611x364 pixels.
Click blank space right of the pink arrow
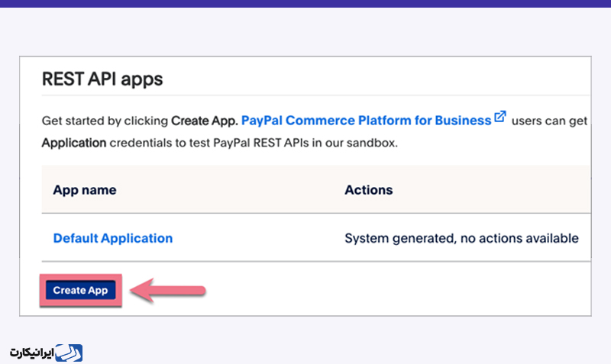pyautogui.click(x=390, y=291)
